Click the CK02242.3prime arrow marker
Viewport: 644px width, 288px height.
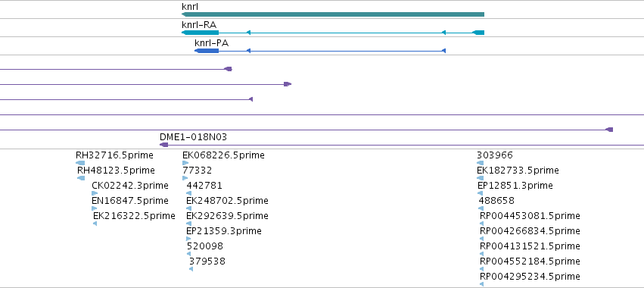pos(95,193)
